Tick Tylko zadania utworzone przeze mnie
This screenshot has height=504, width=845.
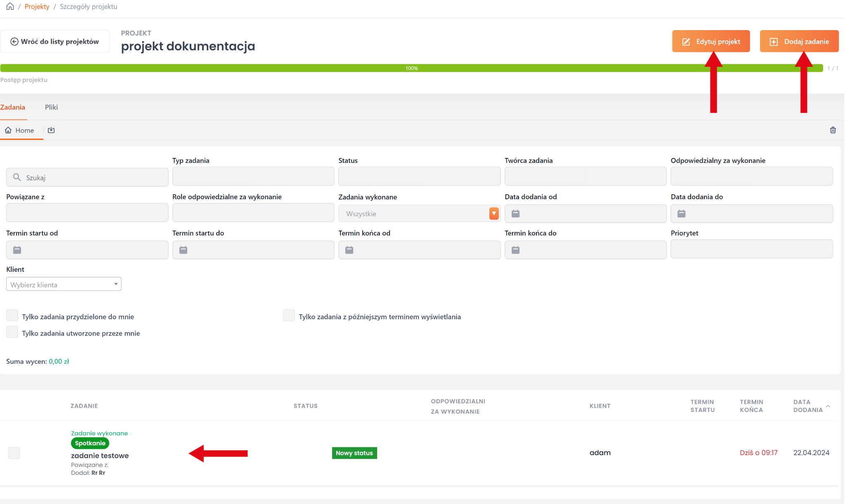(x=12, y=332)
